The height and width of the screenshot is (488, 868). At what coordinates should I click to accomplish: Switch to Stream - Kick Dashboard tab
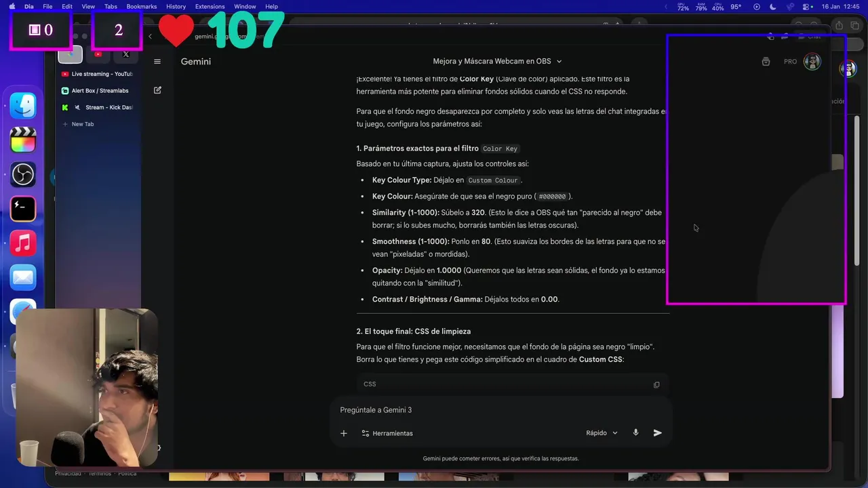coord(99,108)
